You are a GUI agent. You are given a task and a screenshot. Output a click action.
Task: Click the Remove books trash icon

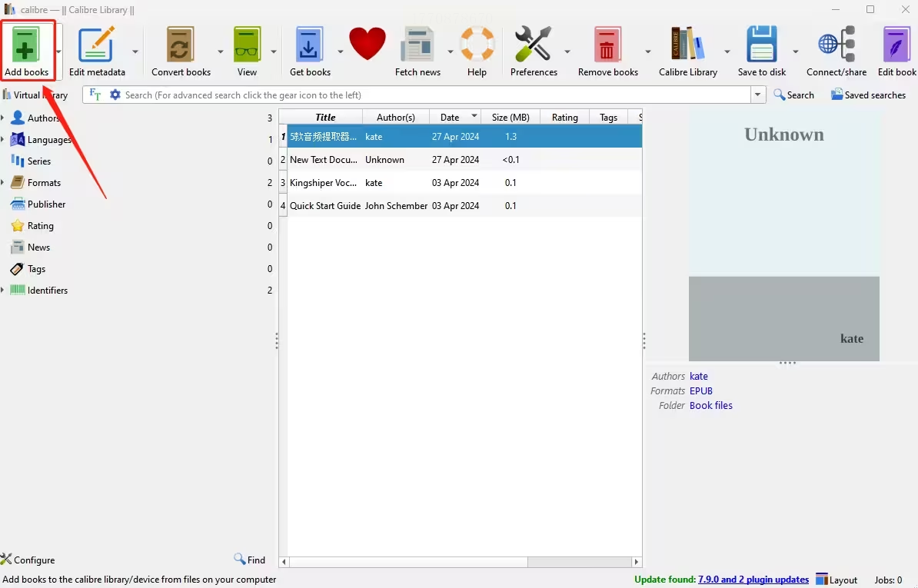pos(607,48)
